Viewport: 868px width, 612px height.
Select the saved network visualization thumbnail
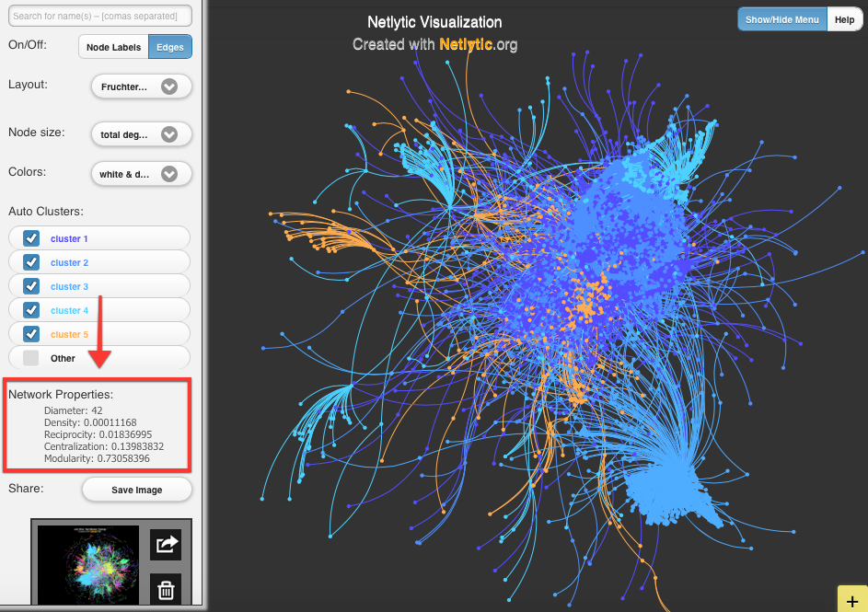point(89,564)
